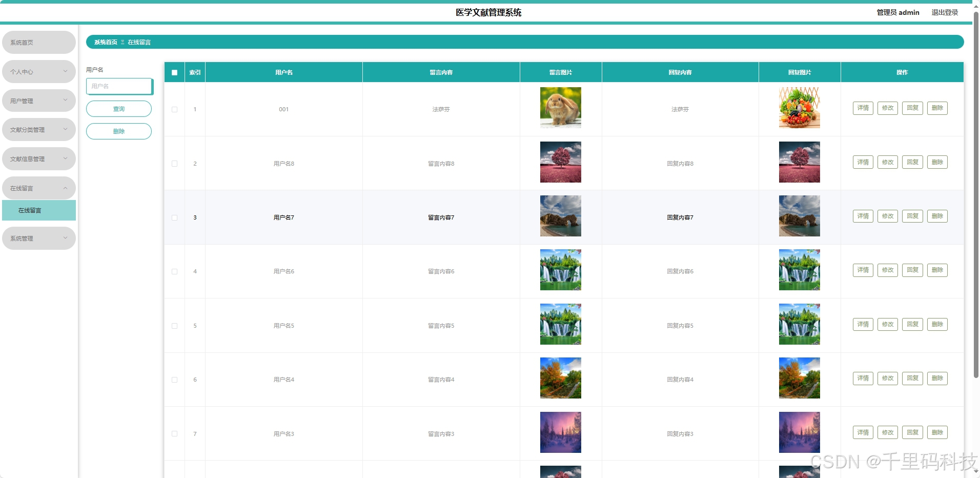View the autumn stairs reply image for 用户名4
980x478 pixels.
click(800, 378)
